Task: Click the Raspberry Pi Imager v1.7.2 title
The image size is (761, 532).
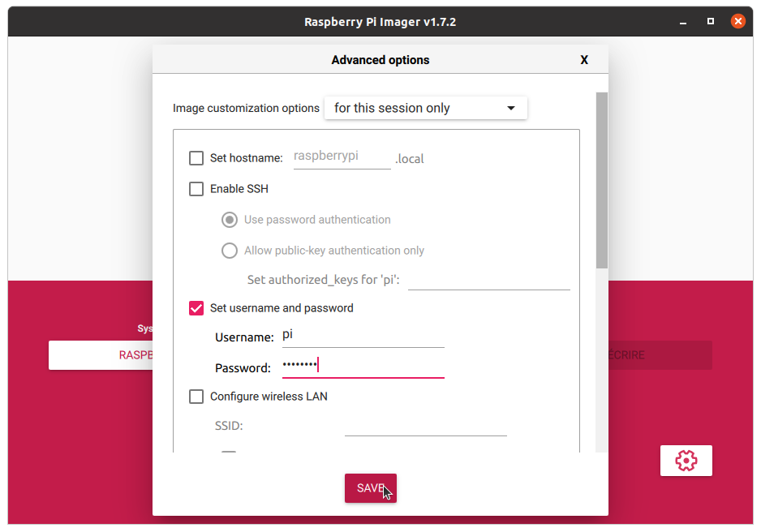Action: [380, 22]
